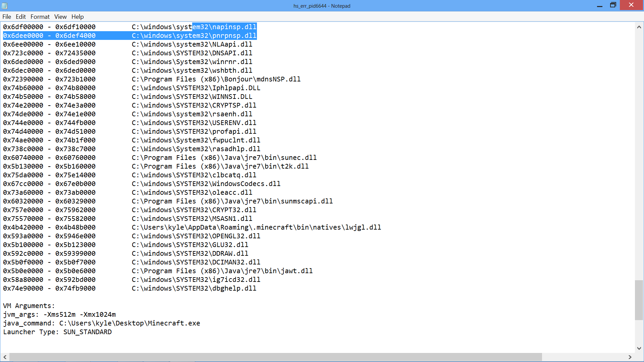Minimize the Notepad window
The image size is (644, 362).
coord(600,5)
